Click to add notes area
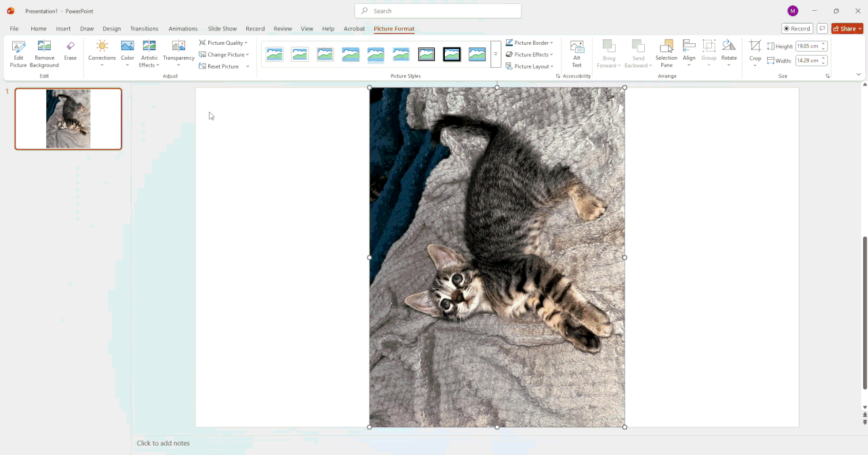The width and height of the screenshot is (868, 455). point(163,443)
